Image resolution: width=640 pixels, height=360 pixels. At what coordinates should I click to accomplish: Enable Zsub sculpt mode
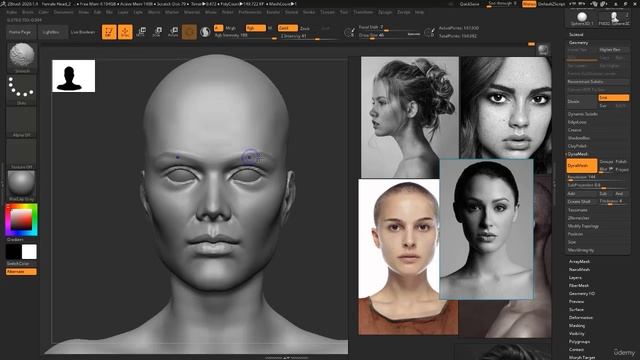305,28
